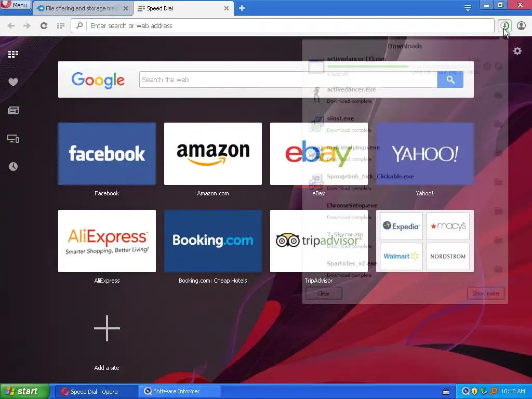Open the AliExpress speed dial tile
532x399 pixels.
(x=107, y=241)
